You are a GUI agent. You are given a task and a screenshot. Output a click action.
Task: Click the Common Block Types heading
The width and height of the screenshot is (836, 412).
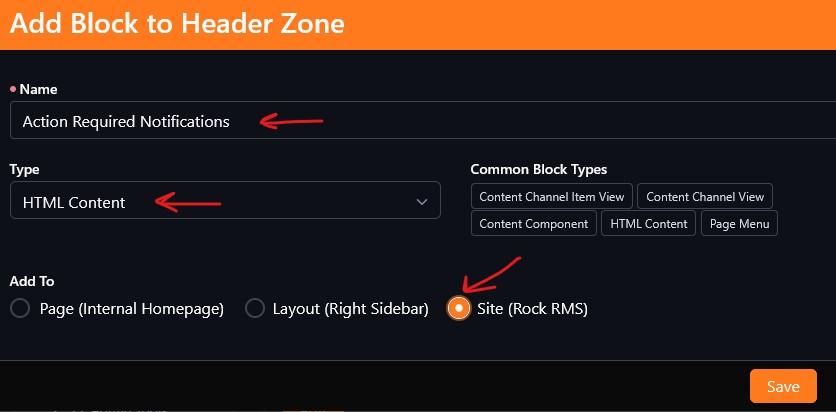coord(538,169)
